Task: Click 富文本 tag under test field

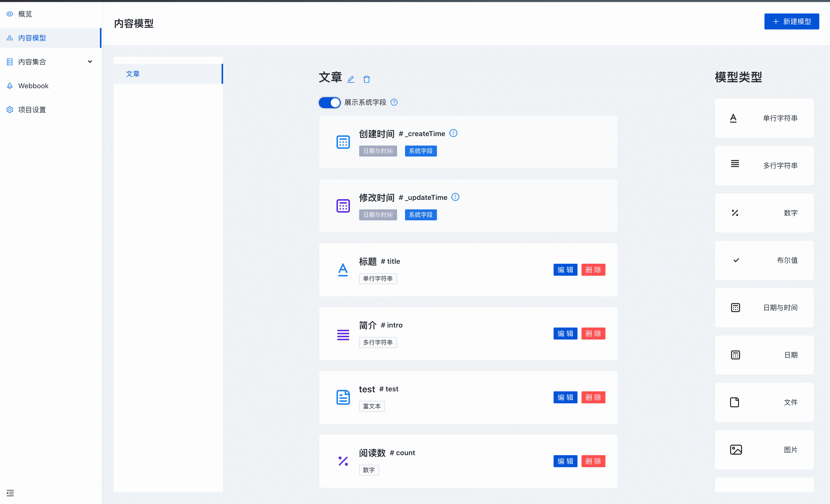Action: tap(372, 406)
